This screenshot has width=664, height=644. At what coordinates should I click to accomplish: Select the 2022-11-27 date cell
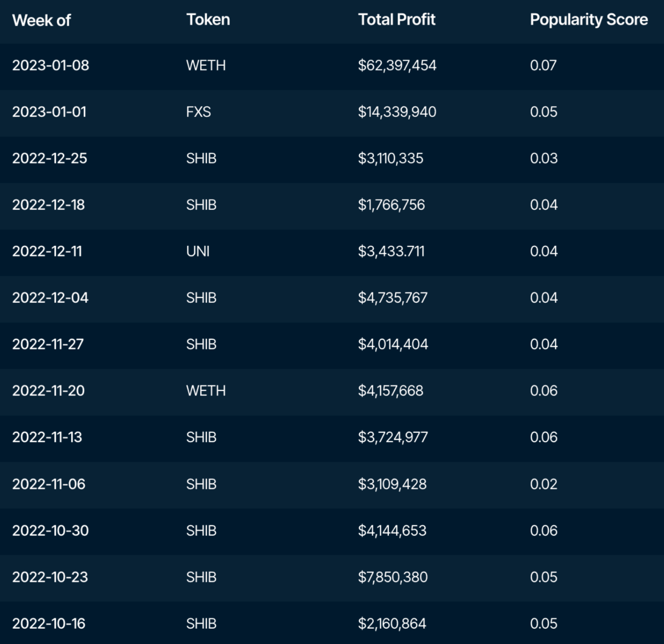(48, 344)
